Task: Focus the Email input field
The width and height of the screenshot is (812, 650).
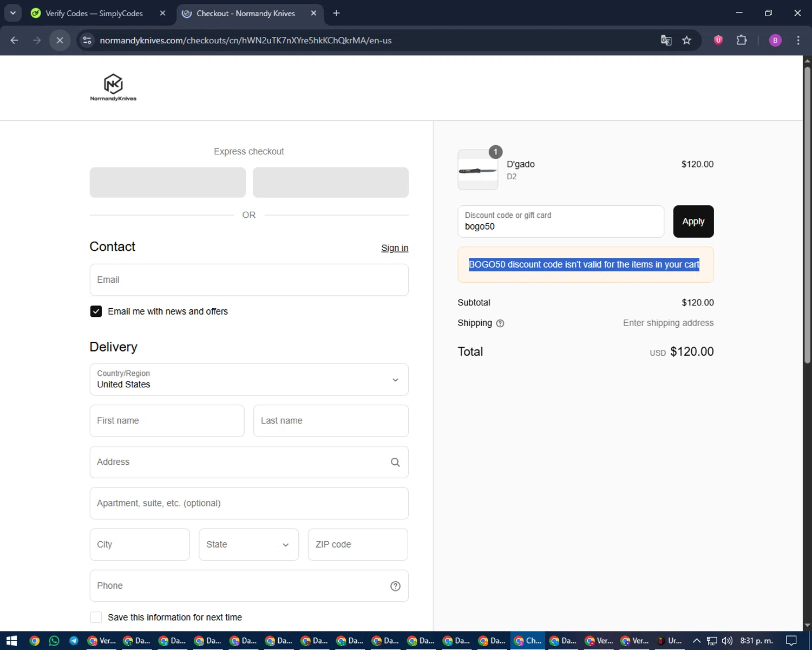Action: [x=249, y=280]
